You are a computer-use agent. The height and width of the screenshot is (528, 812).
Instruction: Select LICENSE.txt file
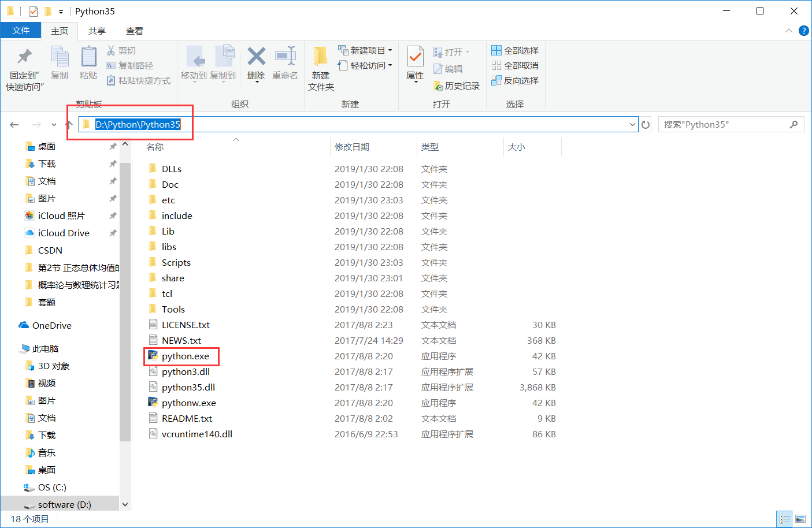pyautogui.click(x=186, y=325)
